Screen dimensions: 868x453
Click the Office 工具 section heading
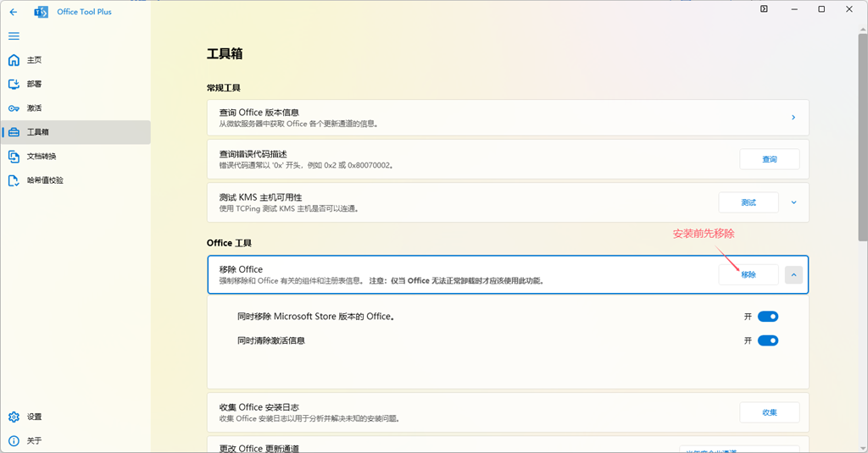(229, 243)
